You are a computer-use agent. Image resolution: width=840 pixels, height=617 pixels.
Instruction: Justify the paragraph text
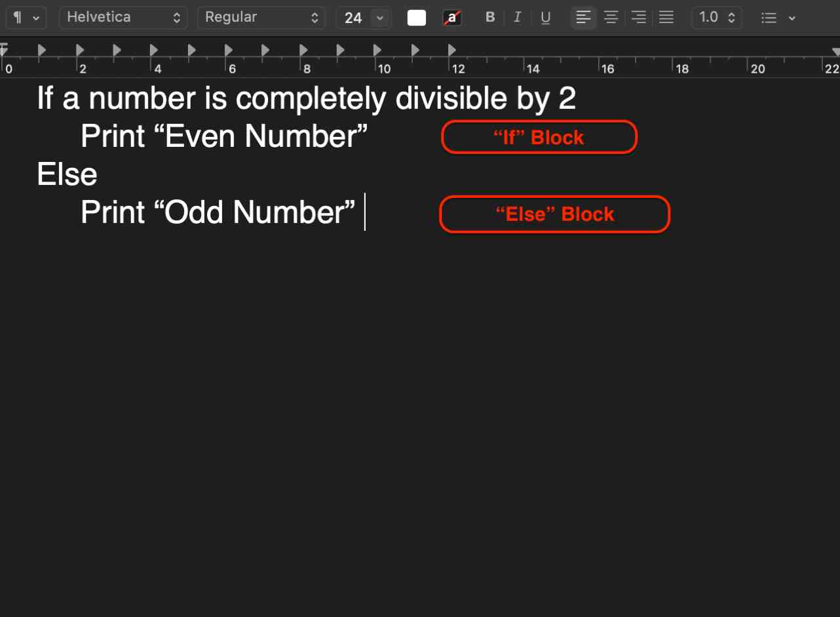coord(666,18)
